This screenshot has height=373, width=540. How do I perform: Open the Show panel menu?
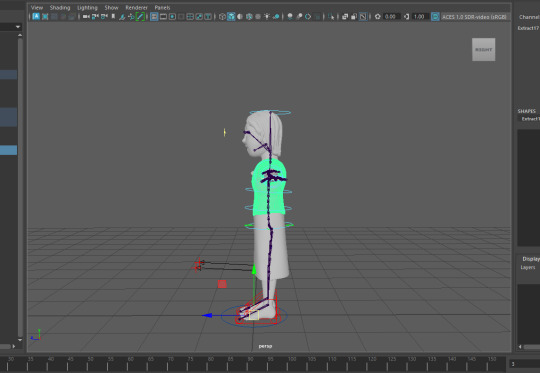tap(111, 8)
